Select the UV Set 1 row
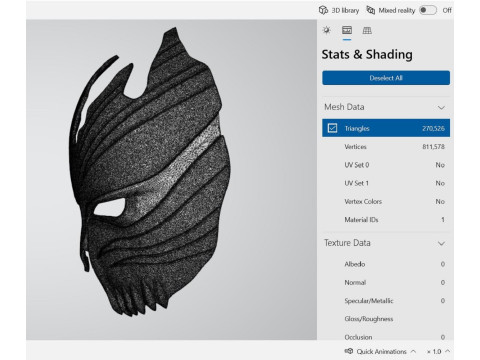This screenshot has height=360, width=480. pyautogui.click(x=386, y=183)
